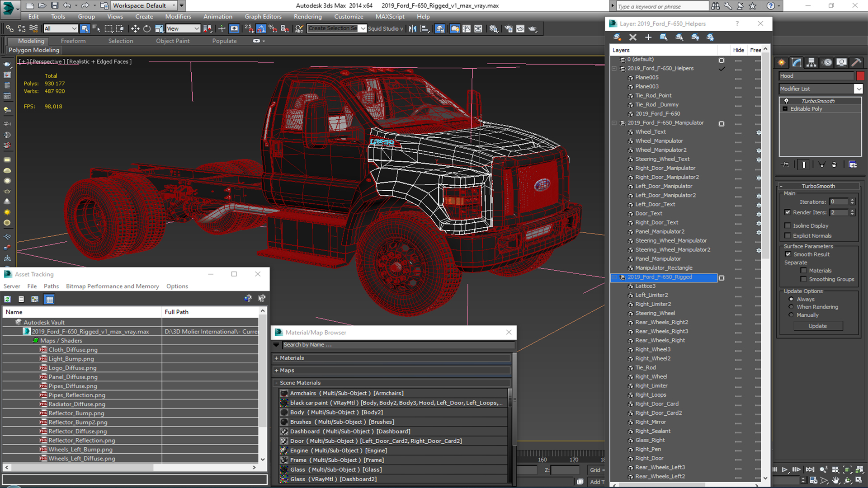The image size is (868, 488).
Task: Expand Editable Poly in modifier stack
Action: tap(785, 109)
